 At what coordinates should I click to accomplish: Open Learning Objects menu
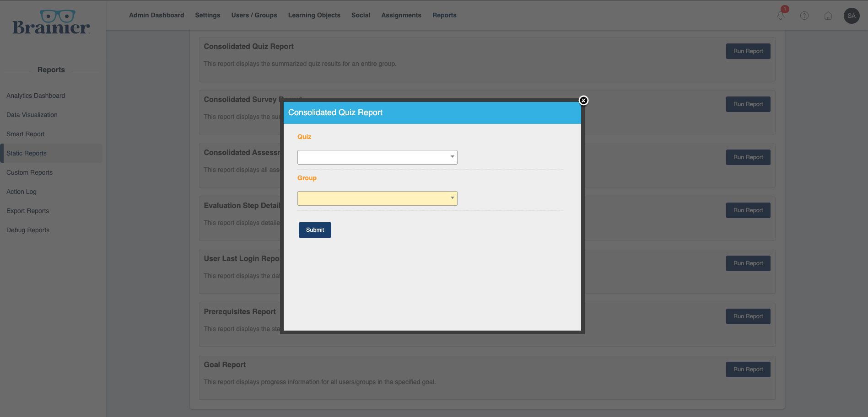pos(314,15)
